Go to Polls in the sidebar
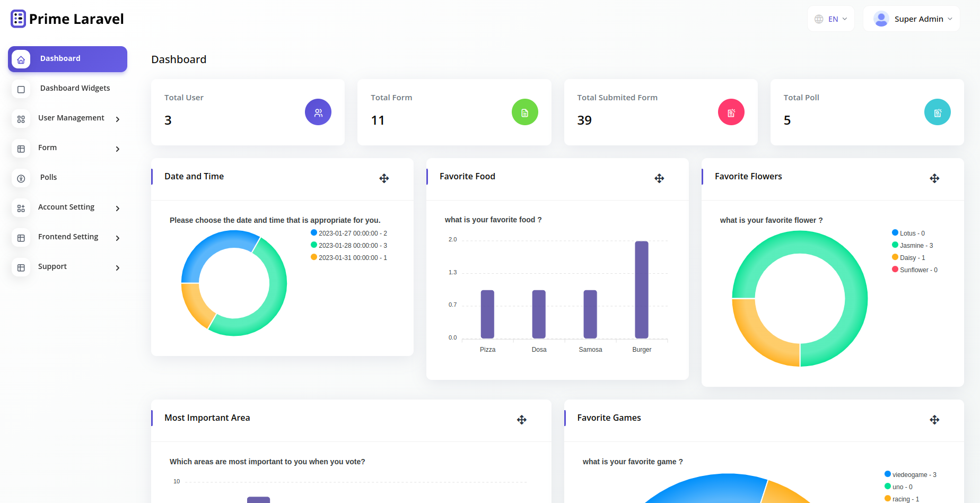980x503 pixels. [48, 178]
